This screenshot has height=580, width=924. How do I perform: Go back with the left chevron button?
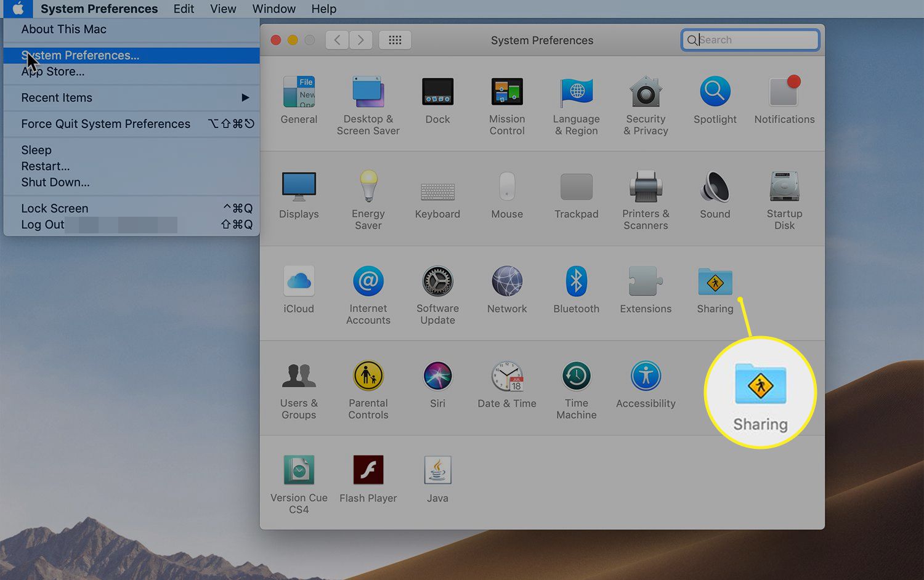point(337,40)
